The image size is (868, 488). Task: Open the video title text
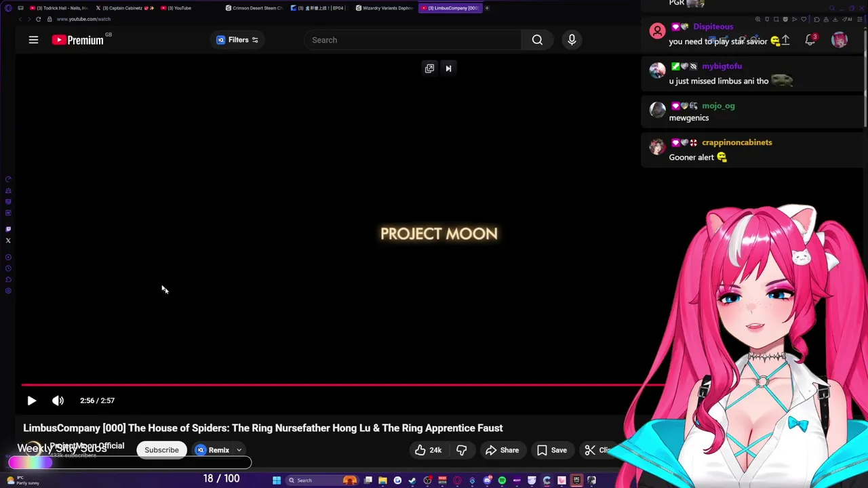263,428
